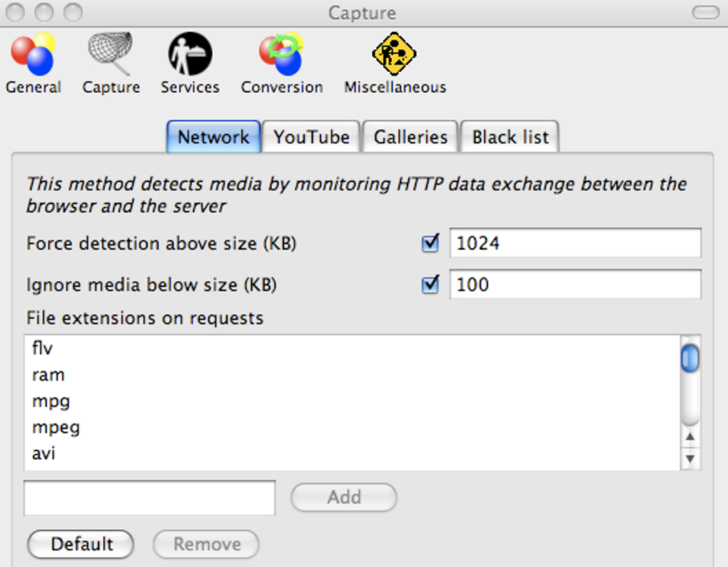Select the Capture net icon
The image size is (728, 567).
(x=111, y=54)
